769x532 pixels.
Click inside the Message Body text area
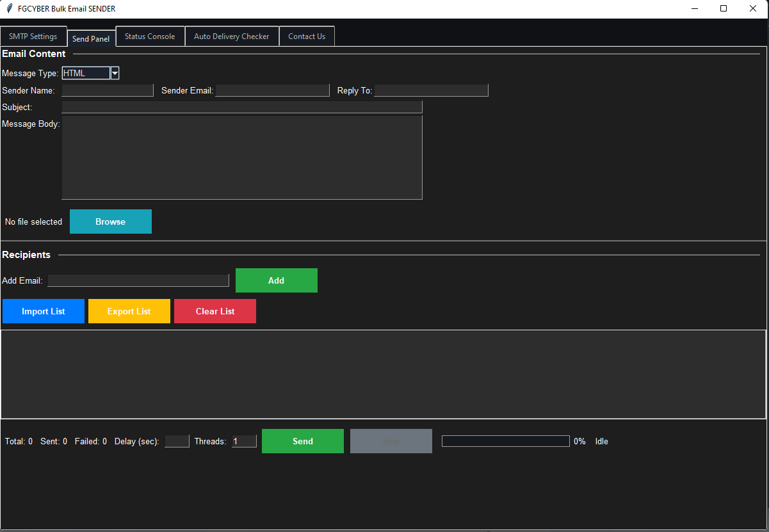coord(242,157)
